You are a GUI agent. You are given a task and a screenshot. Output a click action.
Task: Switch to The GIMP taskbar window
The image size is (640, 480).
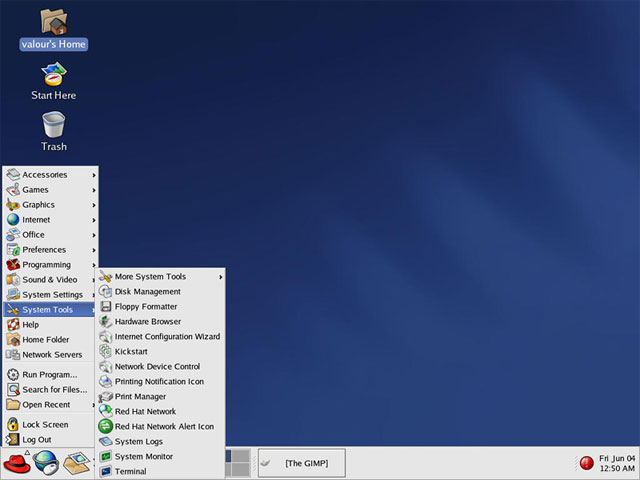[302, 463]
